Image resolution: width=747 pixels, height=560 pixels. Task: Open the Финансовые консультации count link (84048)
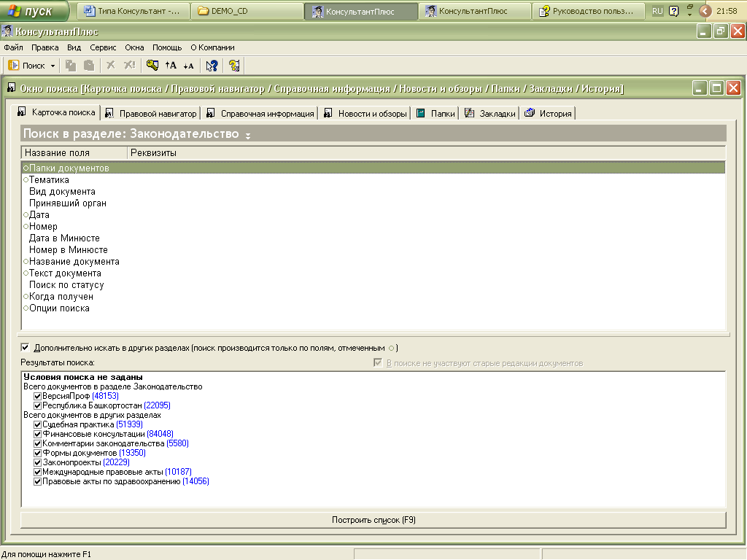tap(160, 435)
